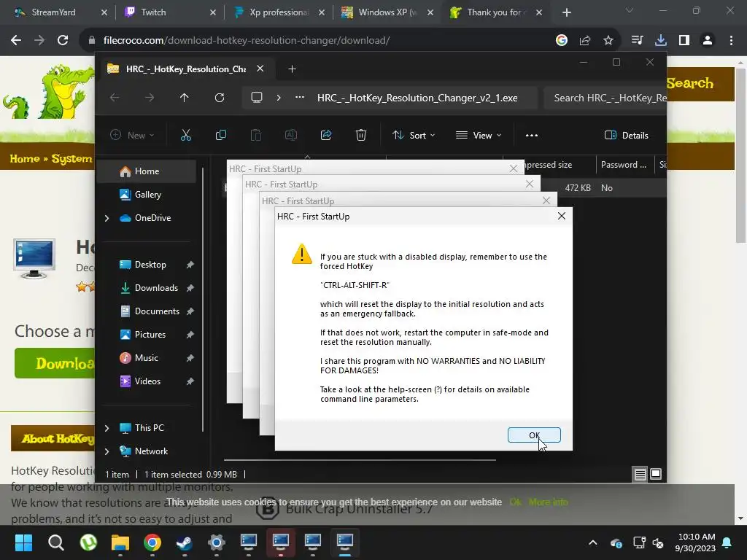Show hidden breadcrumb path ellipsis in Explorer
Image resolution: width=747 pixels, height=560 pixels.
(x=300, y=97)
